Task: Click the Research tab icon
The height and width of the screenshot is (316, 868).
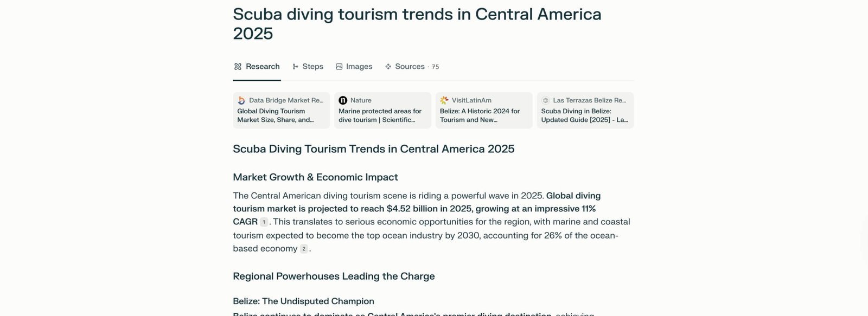Action: coord(238,67)
